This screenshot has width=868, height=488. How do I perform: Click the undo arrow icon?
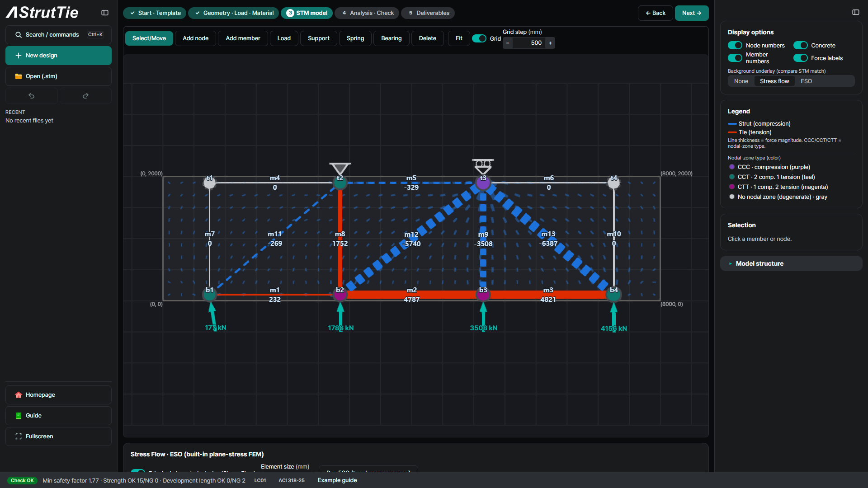[32, 96]
